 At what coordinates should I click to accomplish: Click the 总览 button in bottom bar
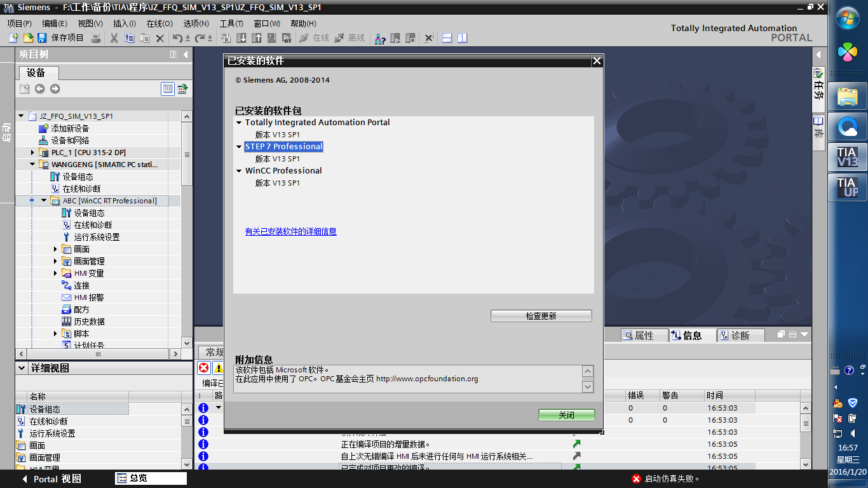tap(151, 478)
